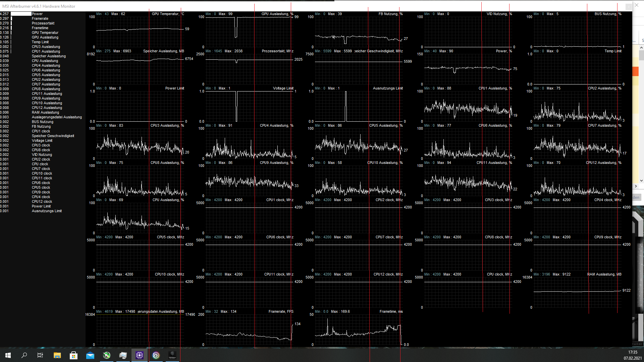
Task: Open the Microsoft Store taskbar icon
Action: coord(73,355)
